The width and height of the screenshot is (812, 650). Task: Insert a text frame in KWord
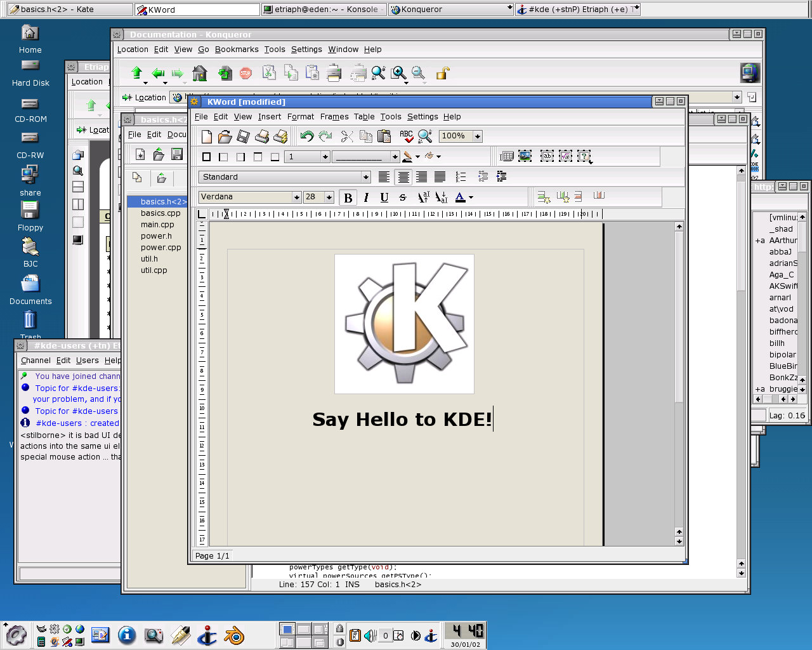pos(547,156)
